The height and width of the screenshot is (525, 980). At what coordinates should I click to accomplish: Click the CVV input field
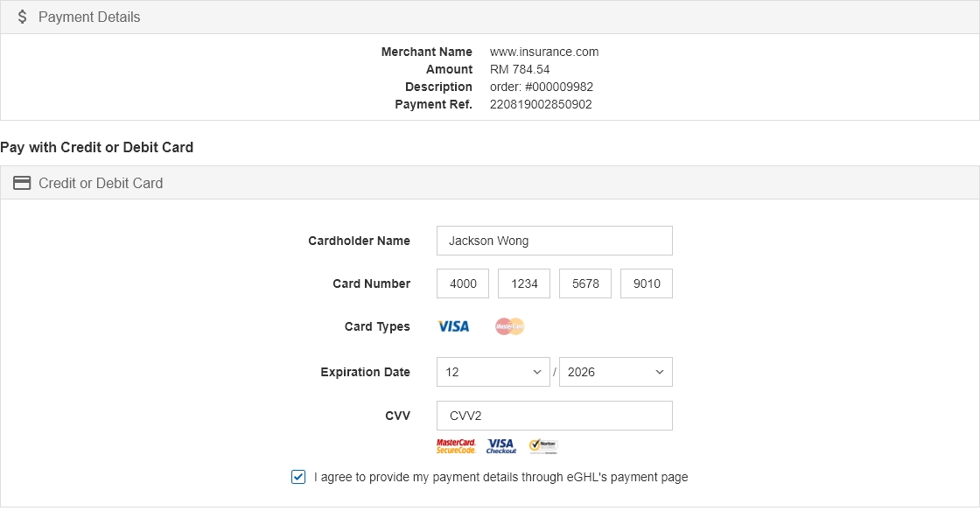pos(555,416)
